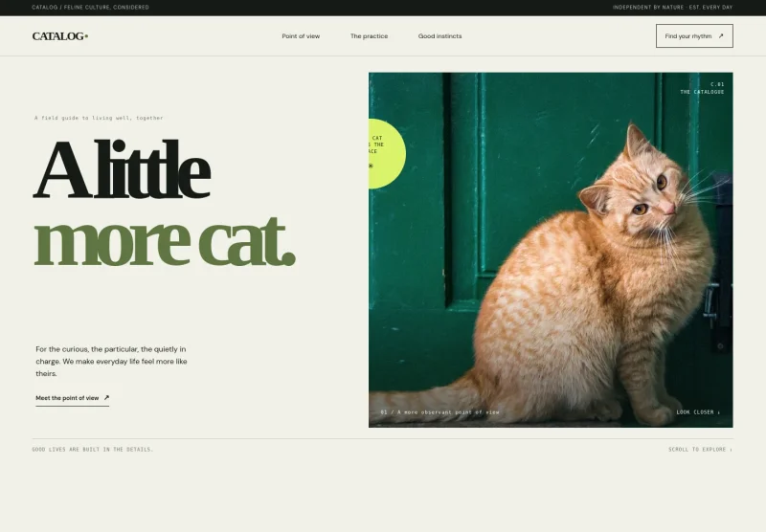Viewport: 766px width, 532px height.
Task: Click the green more cat. heading
Action: pos(165,241)
